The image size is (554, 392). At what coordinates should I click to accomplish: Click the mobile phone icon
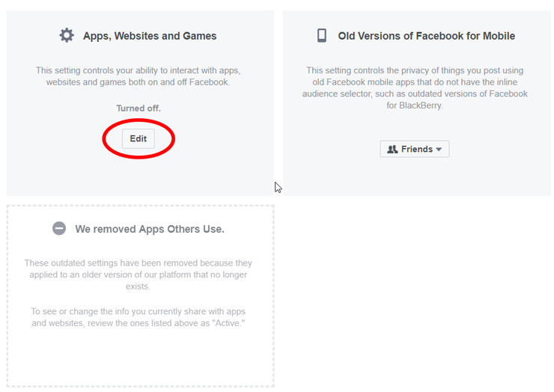coord(322,35)
